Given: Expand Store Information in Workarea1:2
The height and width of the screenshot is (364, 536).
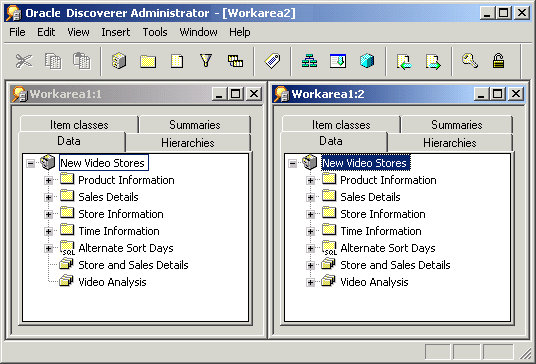Looking at the screenshot, I should pyautogui.click(x=310, y=214).
